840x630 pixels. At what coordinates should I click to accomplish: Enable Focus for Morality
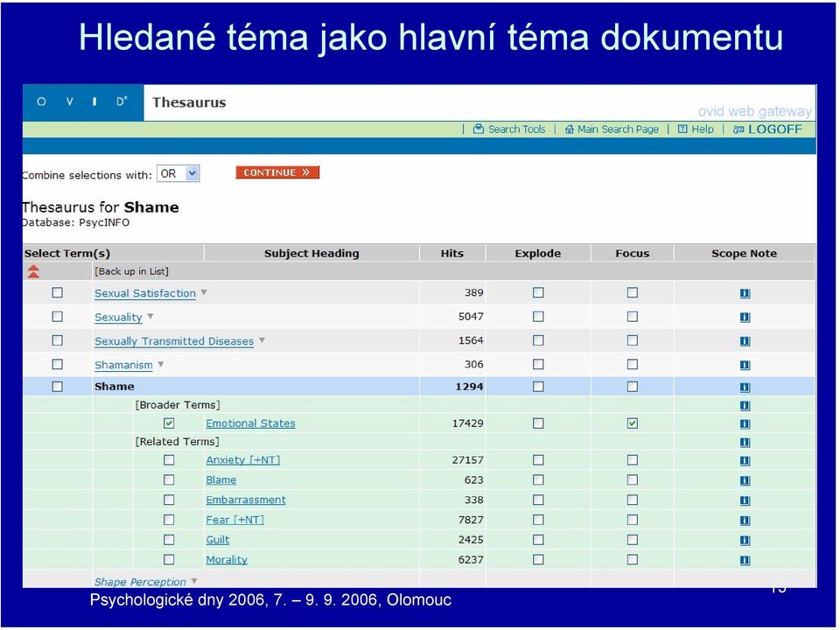(633, 559)
